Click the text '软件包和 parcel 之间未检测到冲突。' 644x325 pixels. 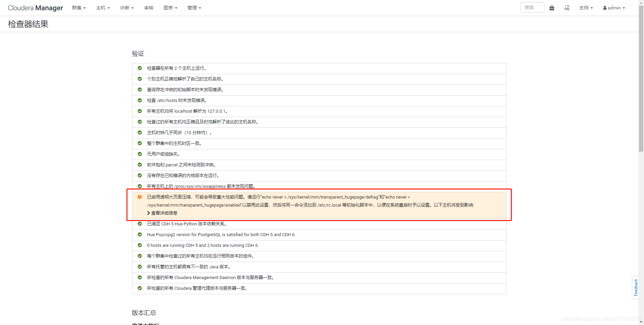(182, 165)
